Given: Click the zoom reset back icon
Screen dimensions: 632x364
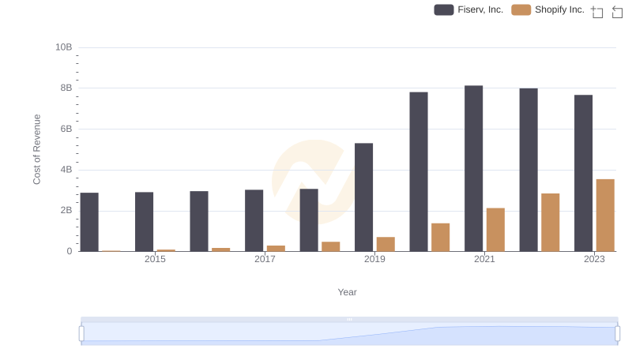Looking at the screenshot, I should click(x=617, y=12).
